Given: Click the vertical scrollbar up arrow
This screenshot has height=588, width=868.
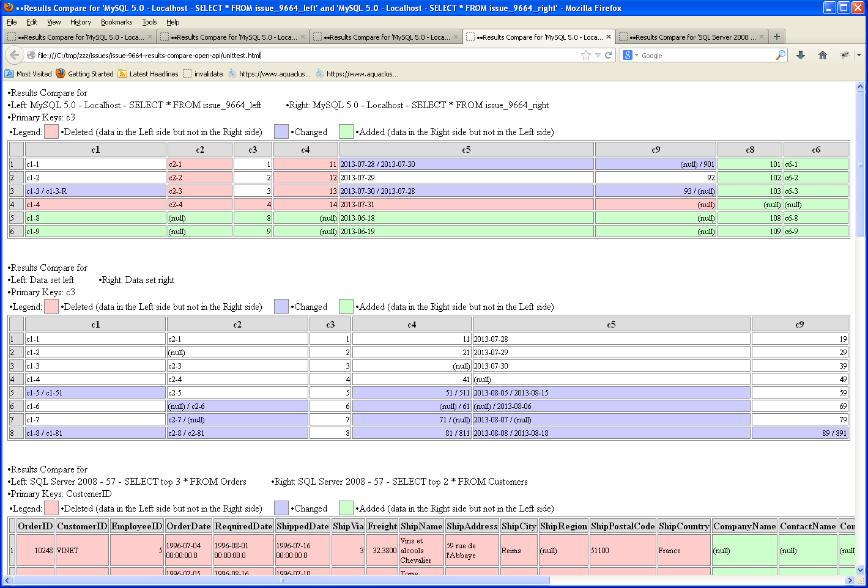Looking at the screenshot, I should [x=860, y=86].
